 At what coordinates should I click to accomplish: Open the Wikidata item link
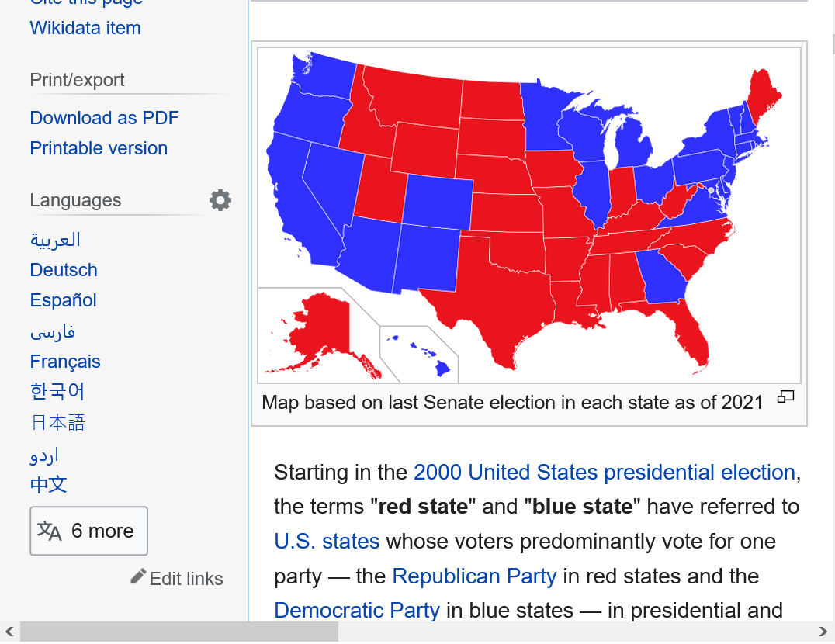[85, 28]
